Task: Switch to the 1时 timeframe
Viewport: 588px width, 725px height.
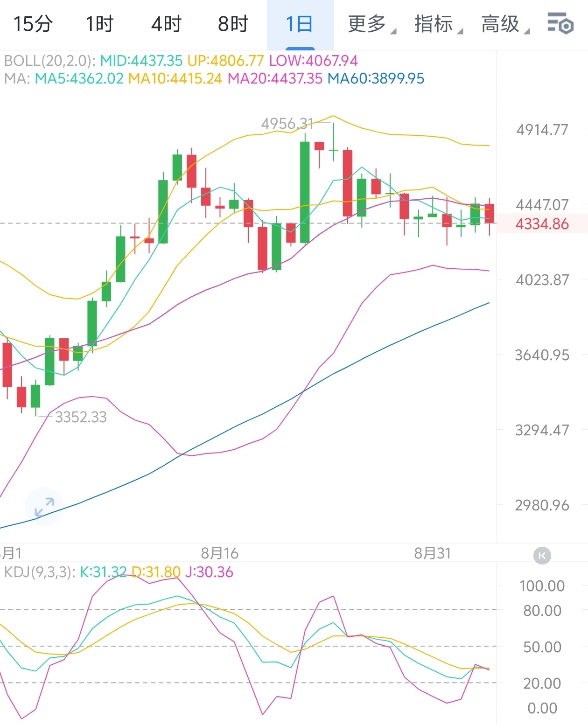Action: pyautogui.click(x=100, y=24)
